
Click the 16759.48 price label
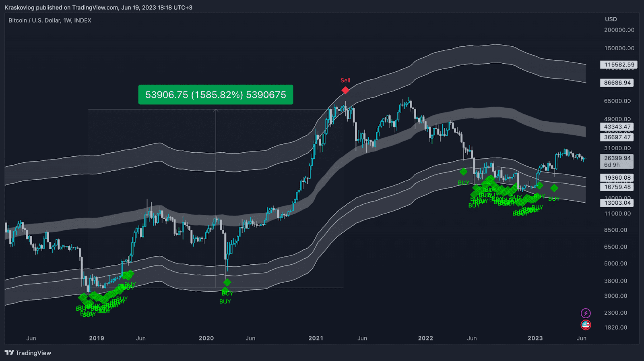617,187
